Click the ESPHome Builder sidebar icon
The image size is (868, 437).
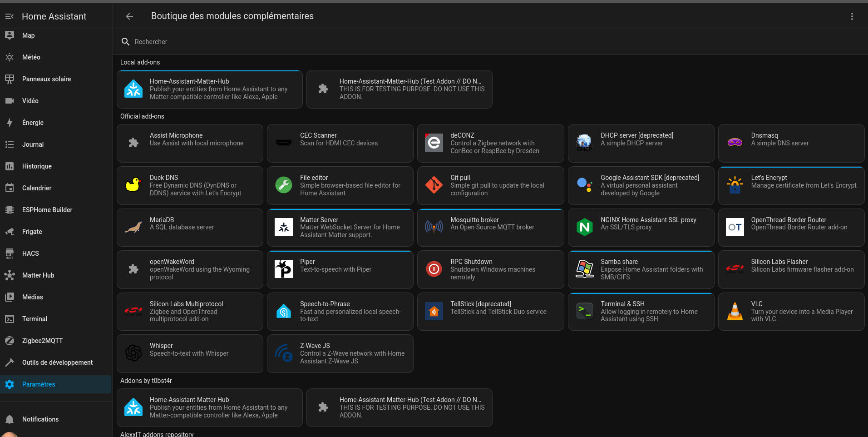coord(10,210)
